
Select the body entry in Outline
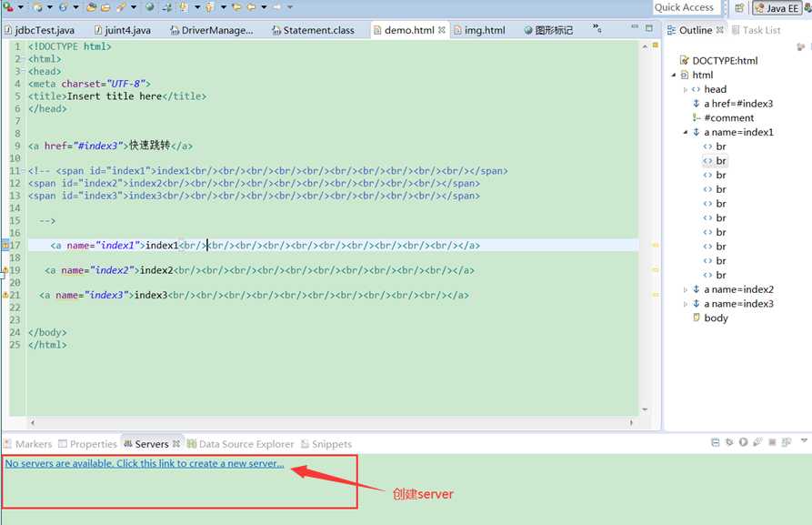pos(710,318)
